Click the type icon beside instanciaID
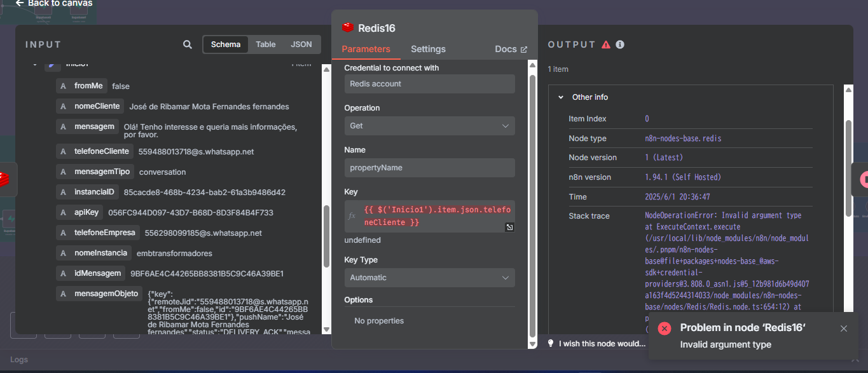The width and height of the screenshot is (868, 373). click(x=63, y=192)
